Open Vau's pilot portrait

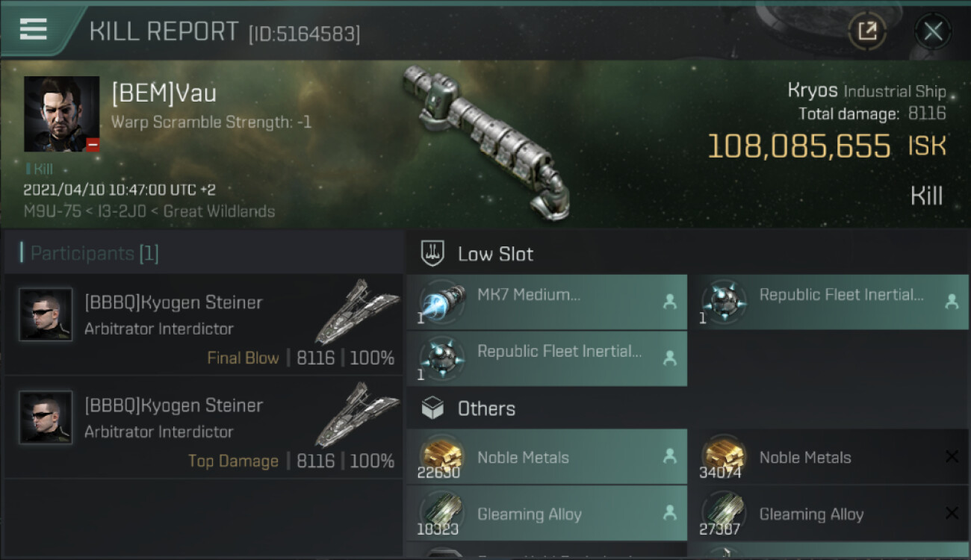point(61,113)
